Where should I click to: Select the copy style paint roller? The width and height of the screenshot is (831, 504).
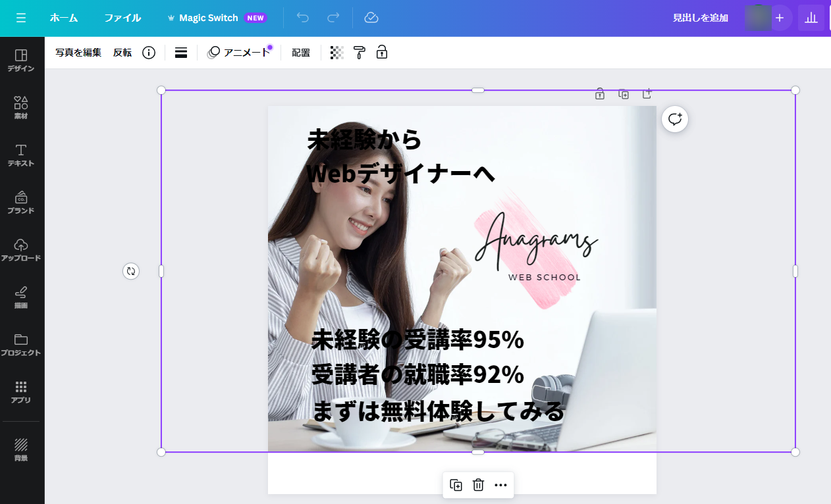click(x=359, y=53)
